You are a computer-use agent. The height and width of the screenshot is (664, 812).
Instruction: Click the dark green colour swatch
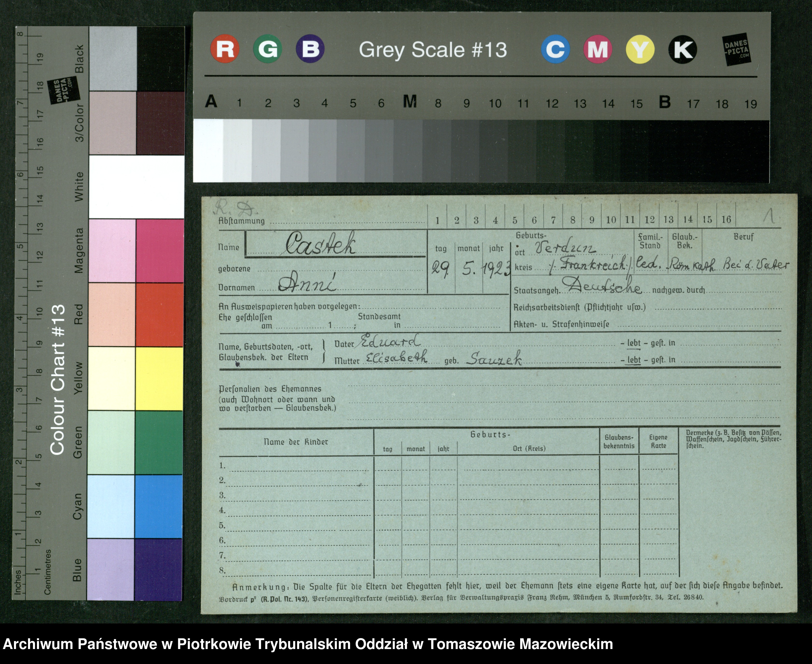159,443
